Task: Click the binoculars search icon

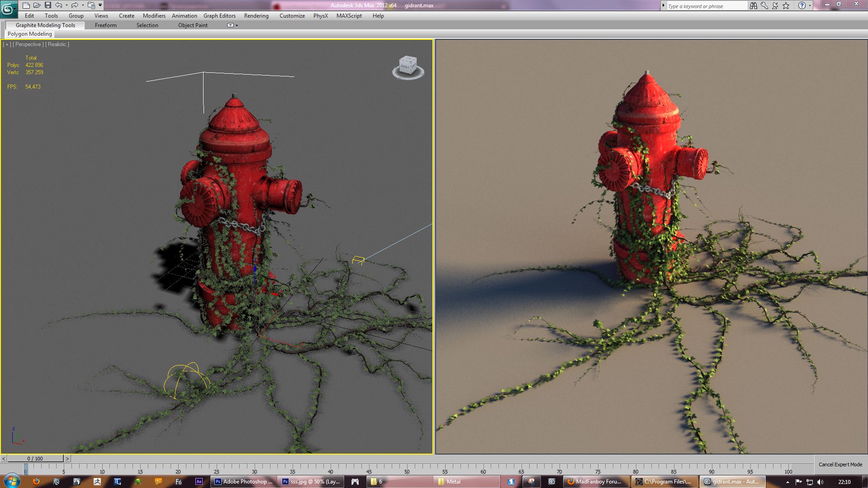Action: click(x=753, y=6)
